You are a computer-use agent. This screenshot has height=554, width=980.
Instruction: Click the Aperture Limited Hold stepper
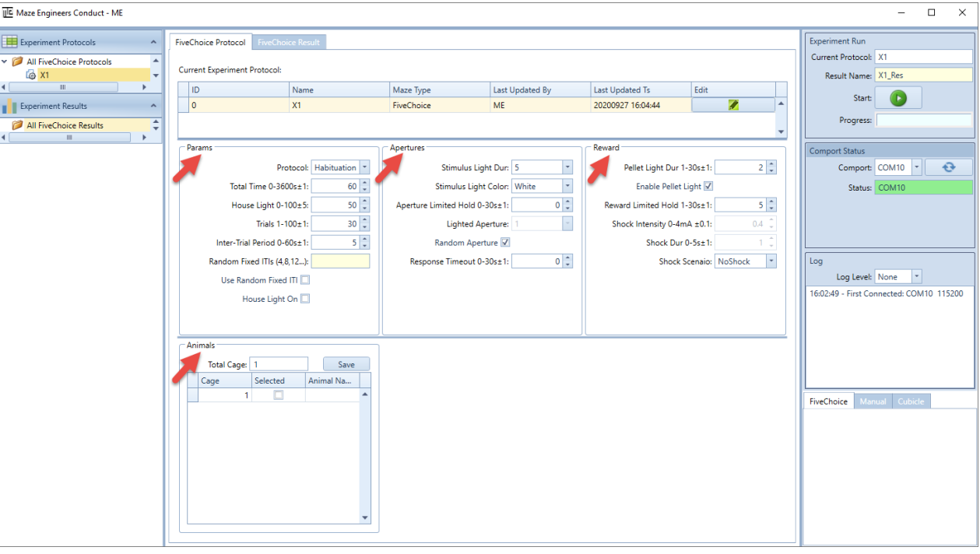click(543, 205)
